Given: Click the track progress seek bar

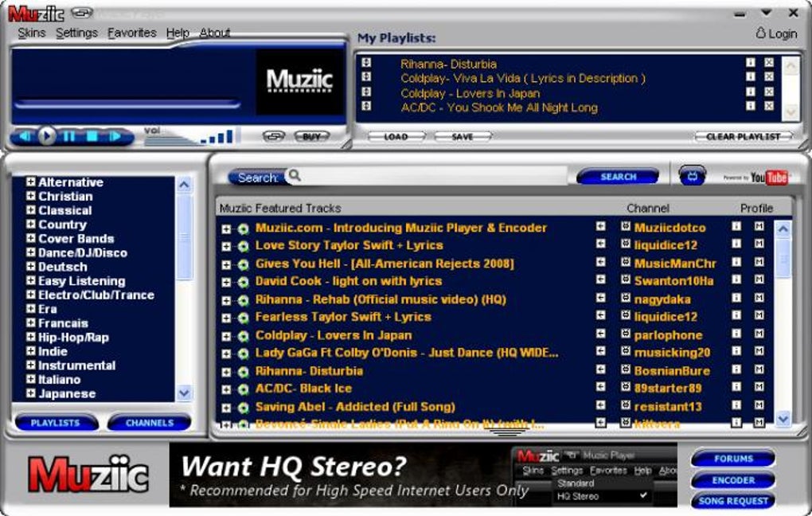Looking at the screenshot, I should tap(127, 104).
